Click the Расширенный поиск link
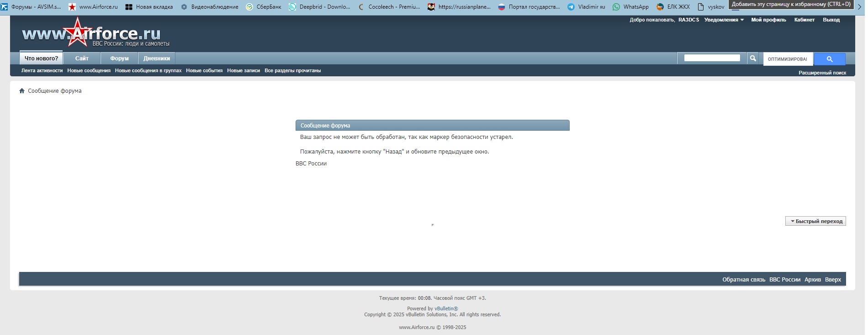 (x=822, y=73)
